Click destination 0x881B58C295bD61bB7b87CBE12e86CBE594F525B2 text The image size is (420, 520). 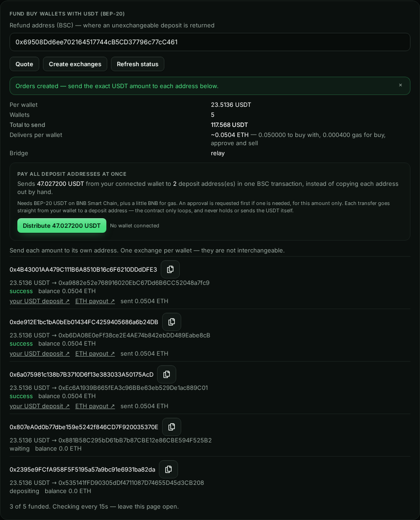[x=135, y=441]
